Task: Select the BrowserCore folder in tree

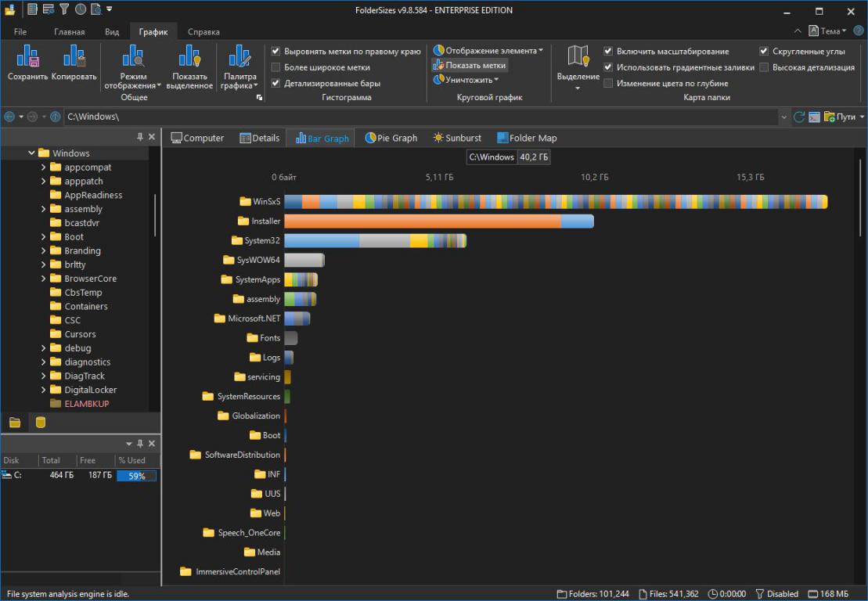Action: point(90,279)
